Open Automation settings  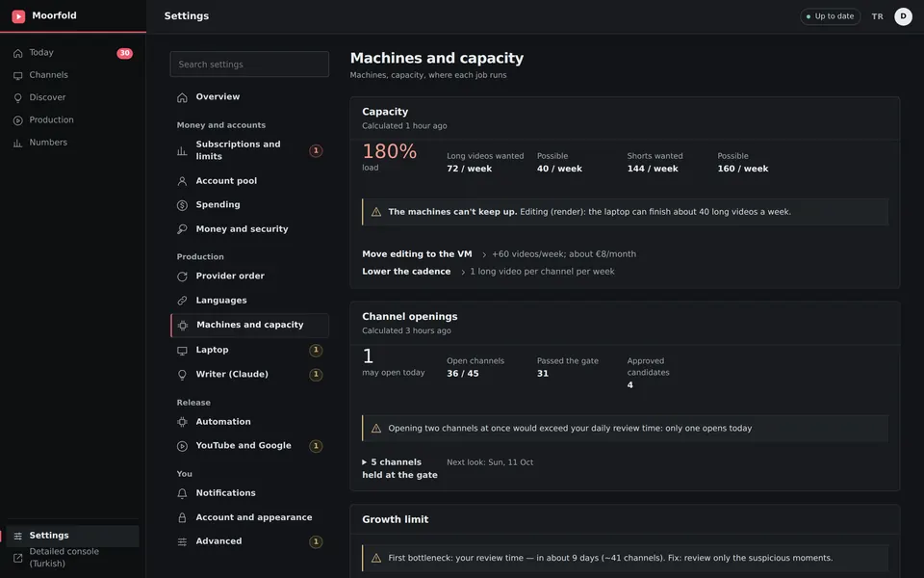pos(249,422)
